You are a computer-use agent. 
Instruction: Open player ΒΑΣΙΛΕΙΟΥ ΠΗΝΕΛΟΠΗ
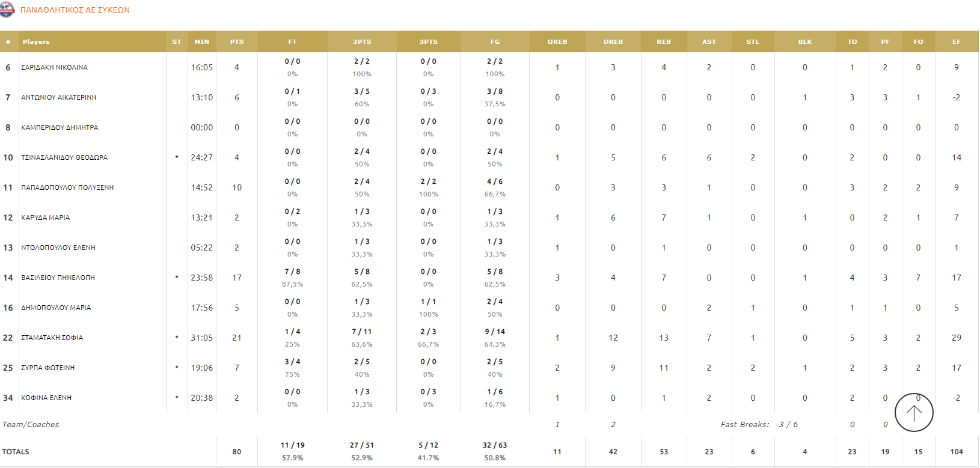click(58, 278)
